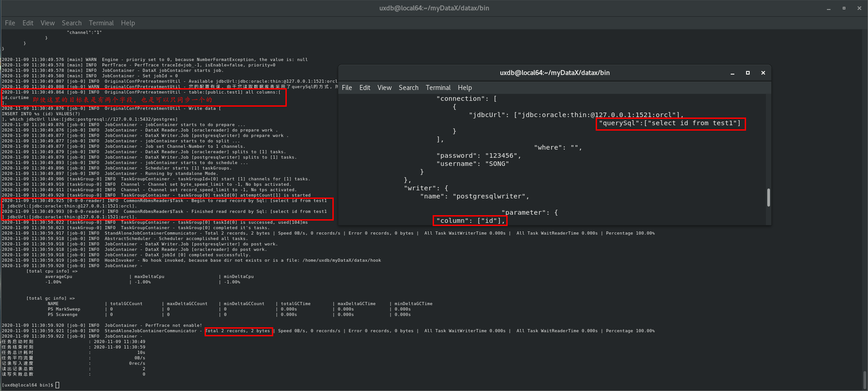
Task: Click the "parameter": { line
Action: point(530,212)
